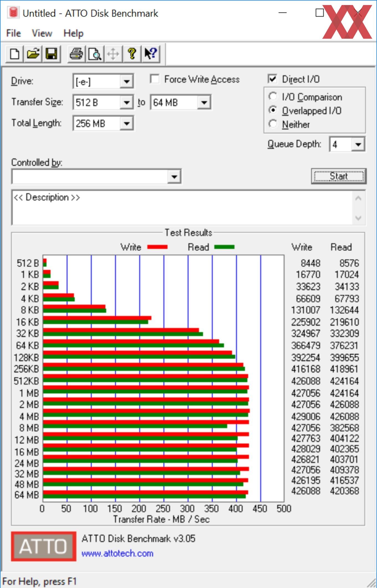Click the read value 382568
This screenshot has width=377, height=588.
tap(344, 428)
